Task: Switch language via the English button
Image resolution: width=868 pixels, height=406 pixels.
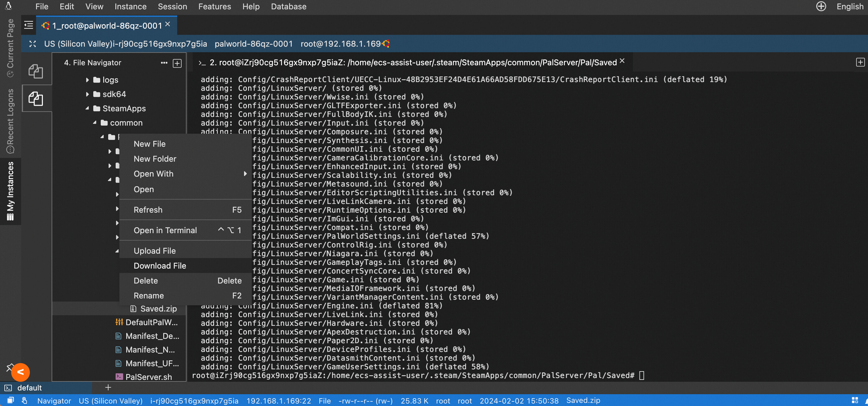Action: [x=850, y=7]
